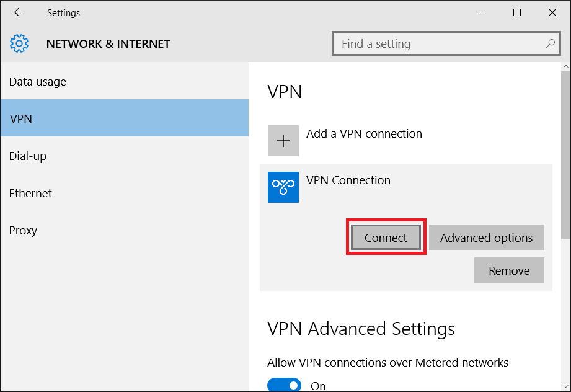Click the magnifier icon in the search box
571x392 pixels.
(550, 44)
